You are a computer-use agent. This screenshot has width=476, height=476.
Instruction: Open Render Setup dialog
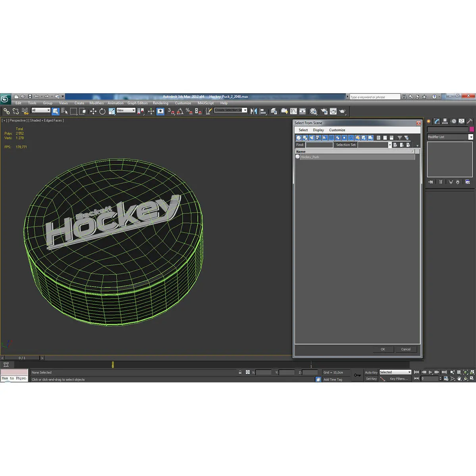pyautogui.click(x=324, y=111)
